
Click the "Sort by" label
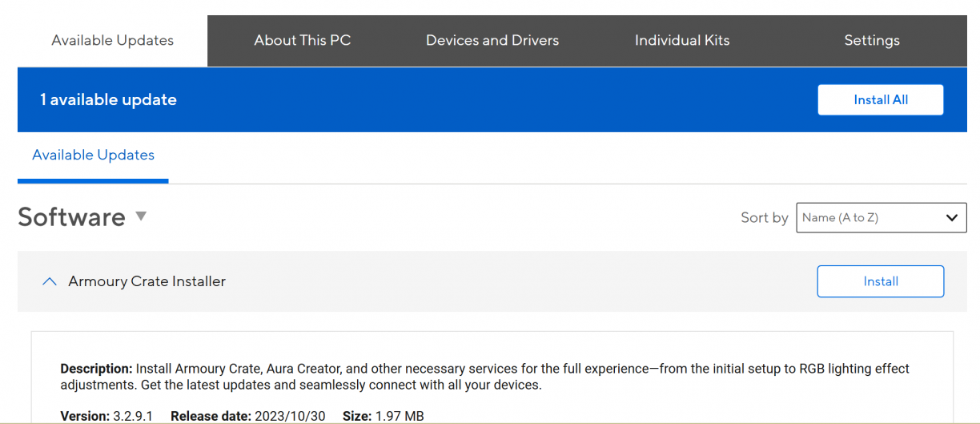[764, 217]
